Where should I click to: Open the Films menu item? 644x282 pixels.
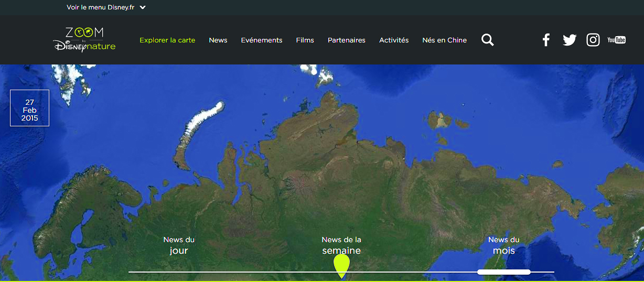(305, 40)
